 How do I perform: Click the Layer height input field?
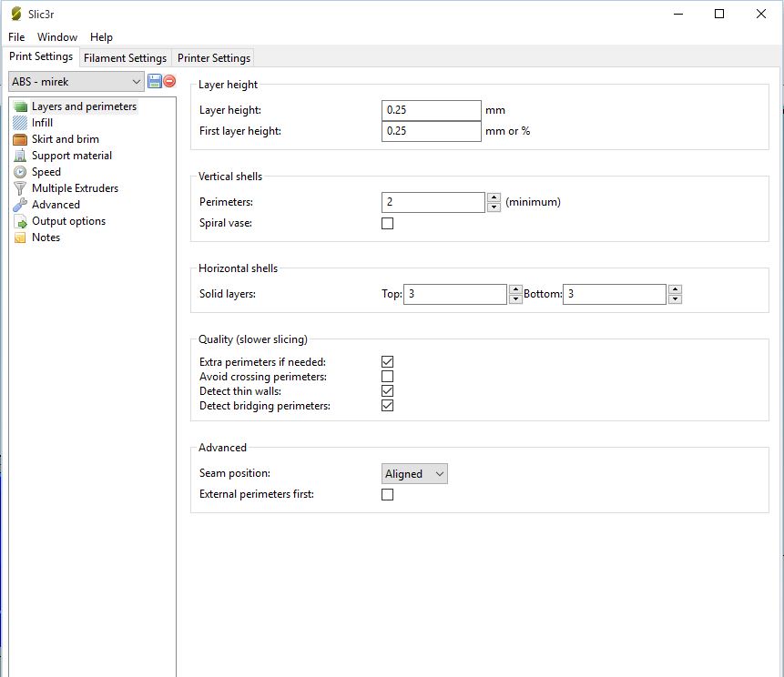431,110
